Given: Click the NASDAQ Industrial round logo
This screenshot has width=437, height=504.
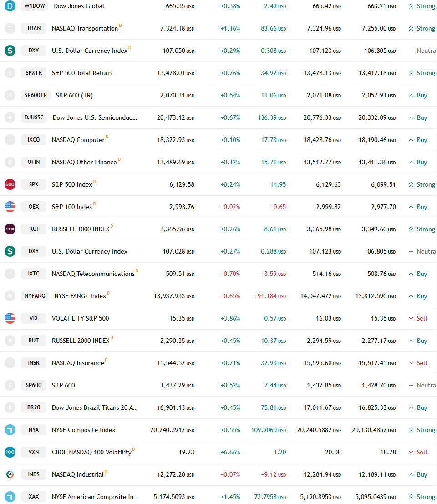Looking at the screenshot, I should (x=10, y=474).
